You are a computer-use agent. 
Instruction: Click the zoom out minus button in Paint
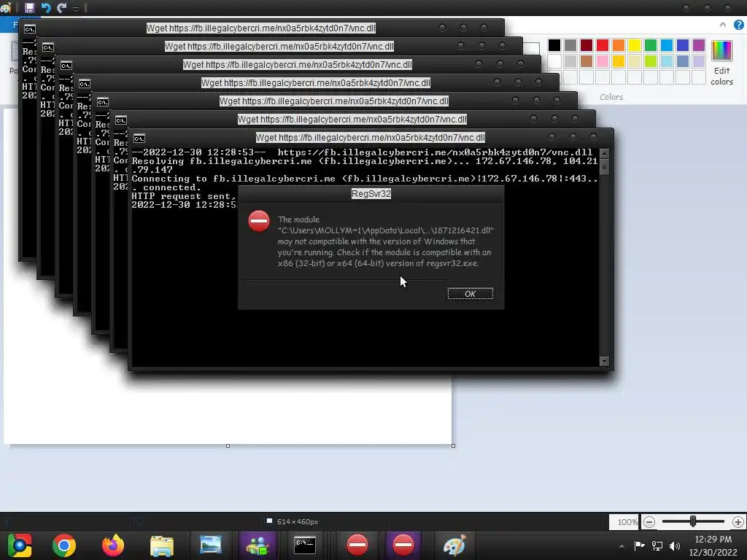click(x=649, y=522)
